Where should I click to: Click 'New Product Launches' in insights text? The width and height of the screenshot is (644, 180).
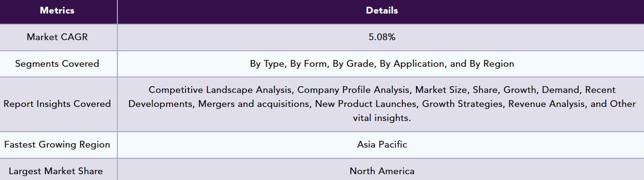click(367, 104)
